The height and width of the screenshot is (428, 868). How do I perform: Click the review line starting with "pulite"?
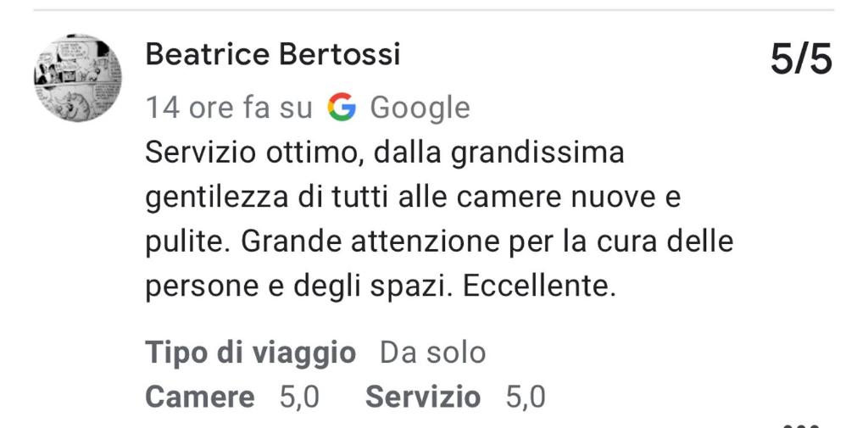439,242
